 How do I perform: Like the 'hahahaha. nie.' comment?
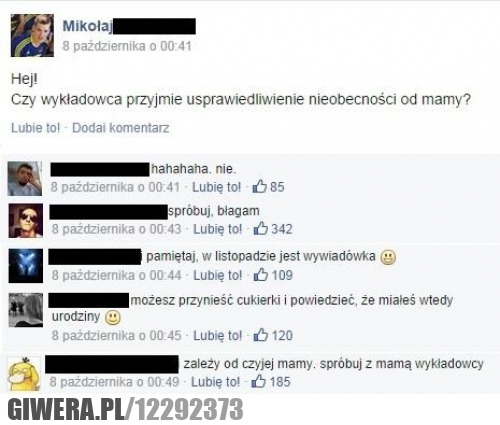click(x=216, y=187)
